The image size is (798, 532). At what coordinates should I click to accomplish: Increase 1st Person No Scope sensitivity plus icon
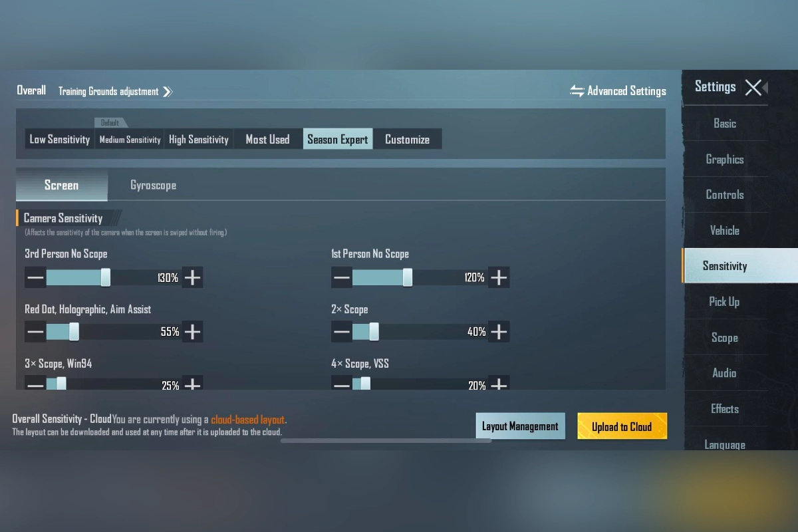(499, 277)
